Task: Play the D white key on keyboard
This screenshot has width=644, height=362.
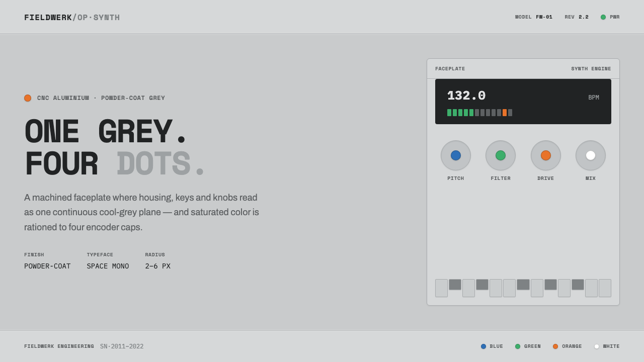Action: click(x=468, y=288)
